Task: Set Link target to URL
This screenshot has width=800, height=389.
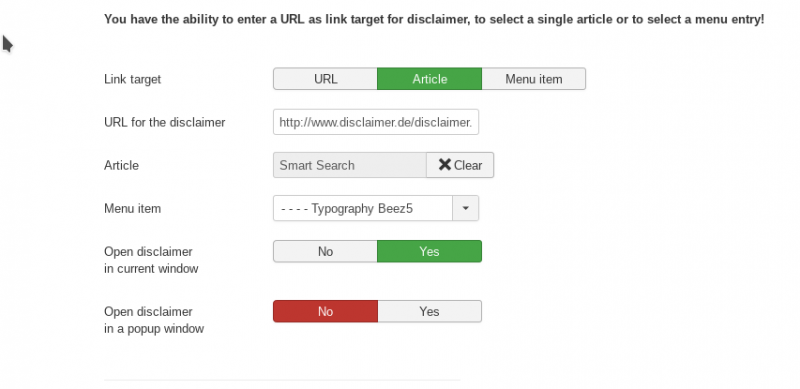Action: click(x=326, y=79)
